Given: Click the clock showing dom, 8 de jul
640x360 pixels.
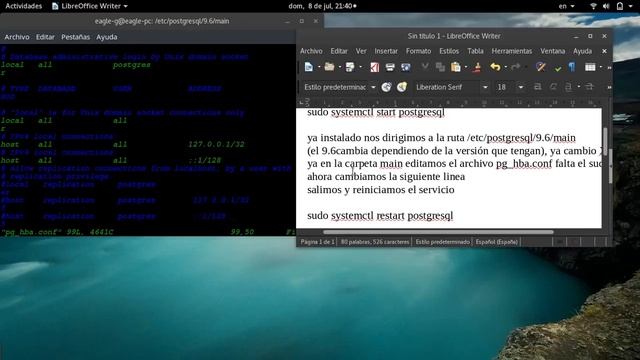Looking at the screenshot, I should coord(322,6).
